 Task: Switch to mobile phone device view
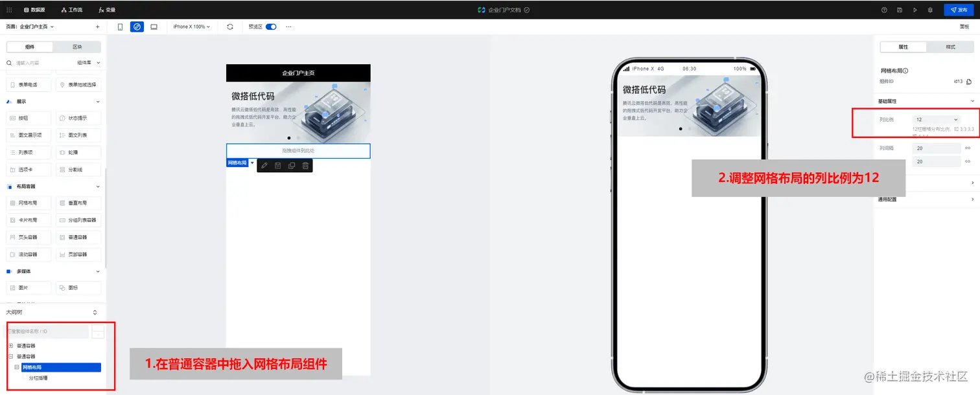point(120,27)
